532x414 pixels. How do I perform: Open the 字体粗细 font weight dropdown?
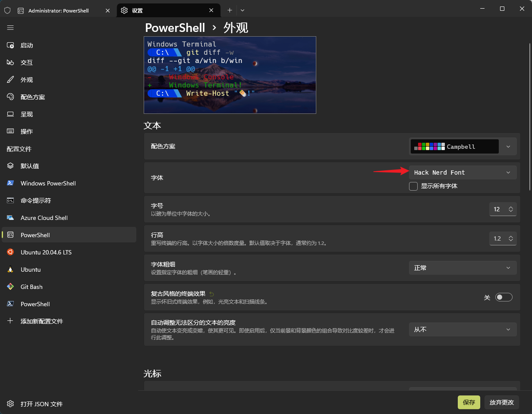(x=462, y=268)
